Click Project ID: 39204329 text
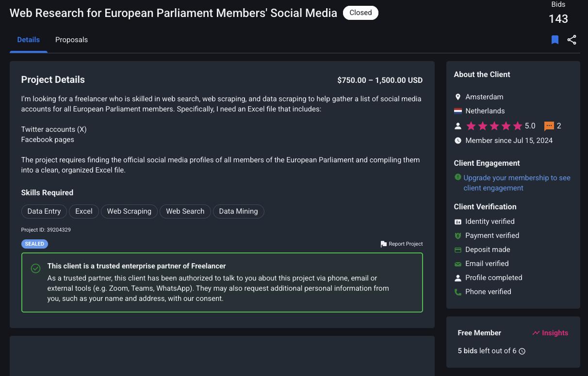588x376 pixels. tap(46, 230)
